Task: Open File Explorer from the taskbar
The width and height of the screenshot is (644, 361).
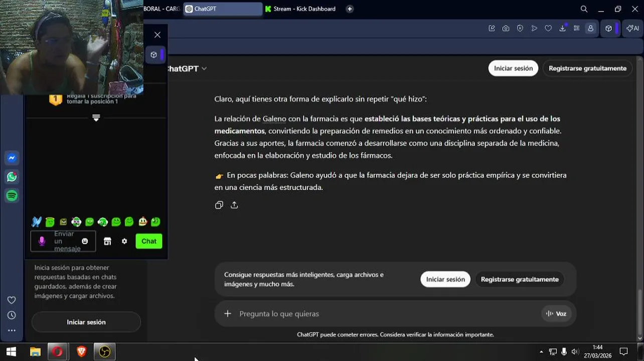Action: pos(35,352)
